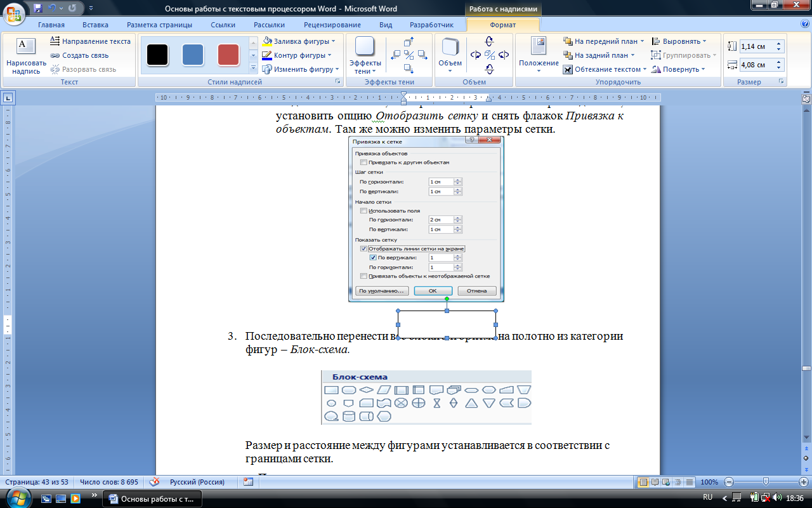Viewport: 812px width, 508px height.
Task: Tilt the 3-D effect down
Action: (489, 69)
